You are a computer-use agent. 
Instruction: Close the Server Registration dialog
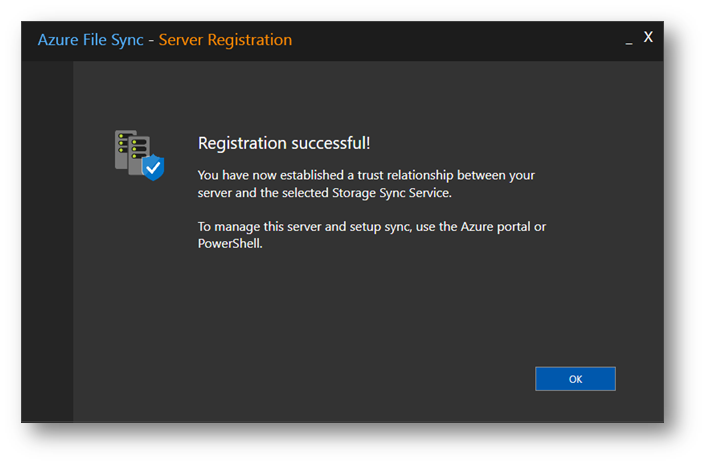point(648,37)
